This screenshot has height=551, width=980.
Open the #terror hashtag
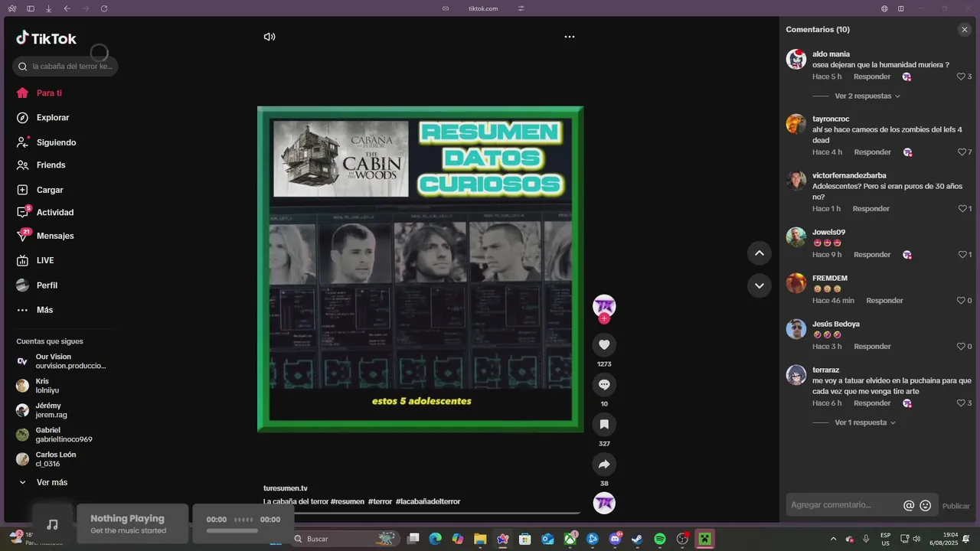click(x=380, y=502)
